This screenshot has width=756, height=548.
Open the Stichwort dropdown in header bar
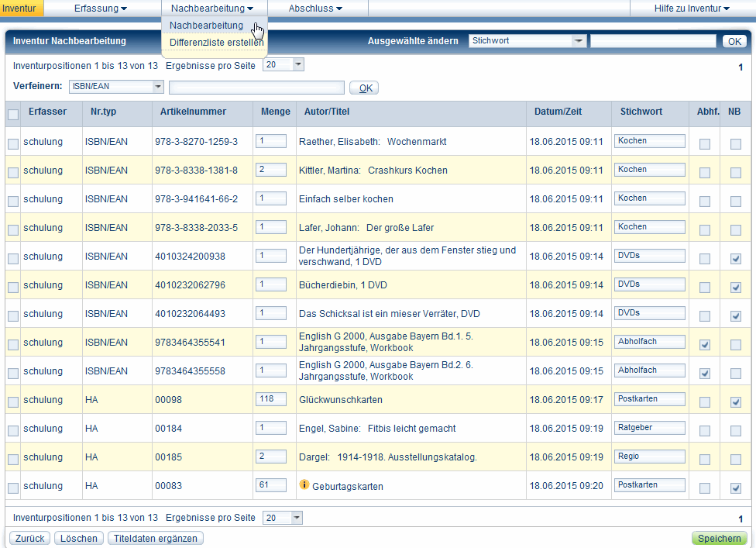pos(578,41)
